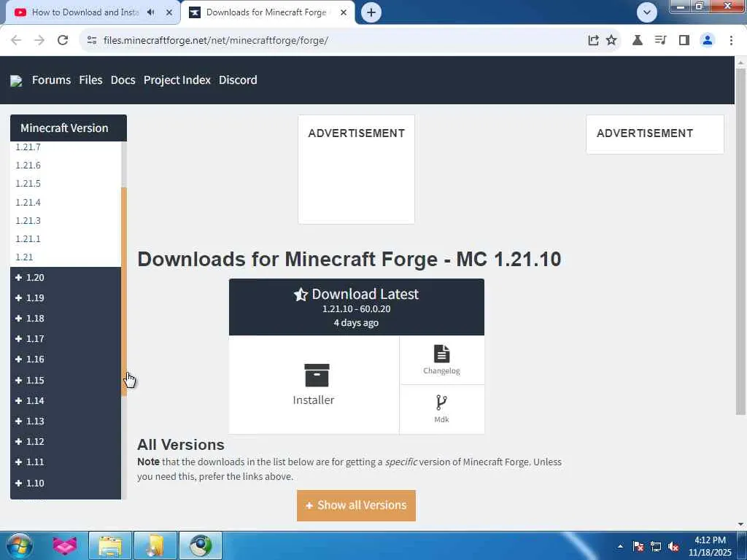
Task: Switch to Downloads for Minecraft Forge tab
Action: [x=266, y=12]
